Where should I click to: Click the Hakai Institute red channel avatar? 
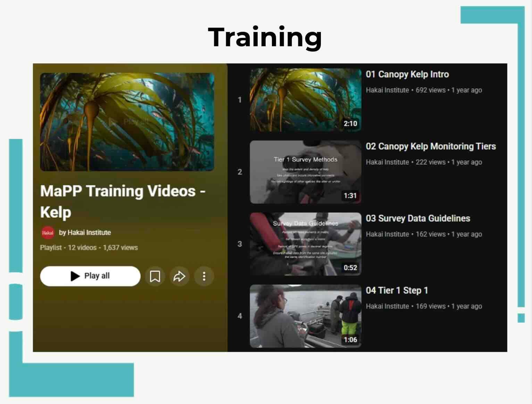[x=48, y=233]
